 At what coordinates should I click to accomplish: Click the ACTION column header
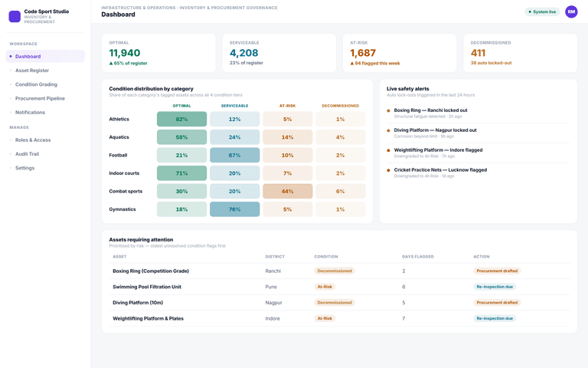pos(482,257)
